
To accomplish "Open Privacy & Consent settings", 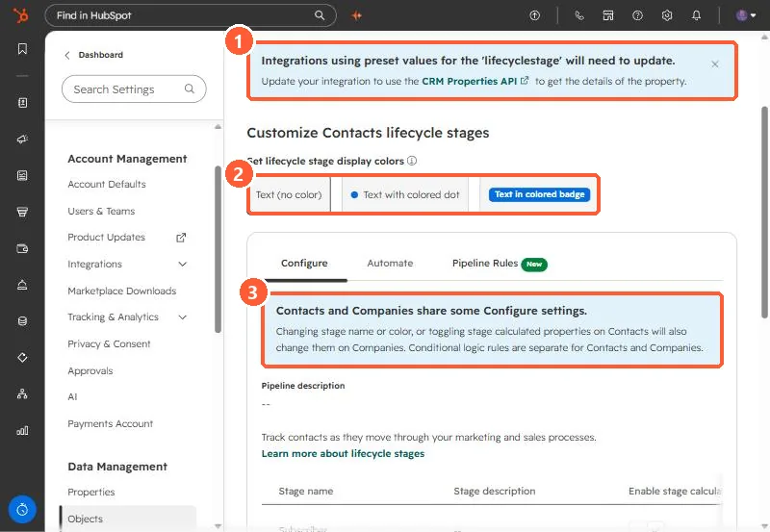I will coord(109,344).
